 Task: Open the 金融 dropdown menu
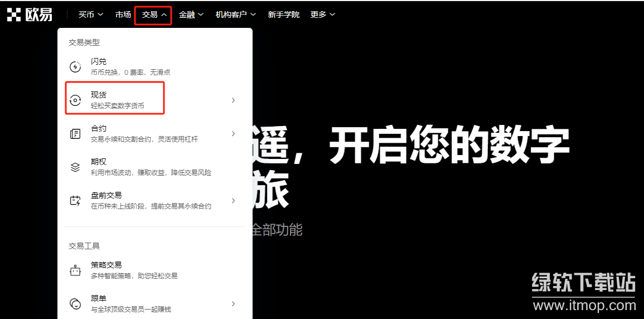(x=191, y=14)
